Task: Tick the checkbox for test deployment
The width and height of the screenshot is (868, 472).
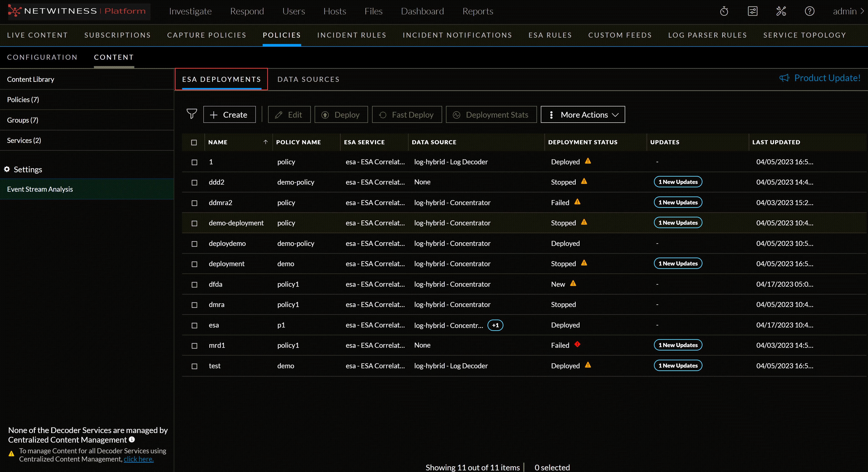Action: point(194,366)
